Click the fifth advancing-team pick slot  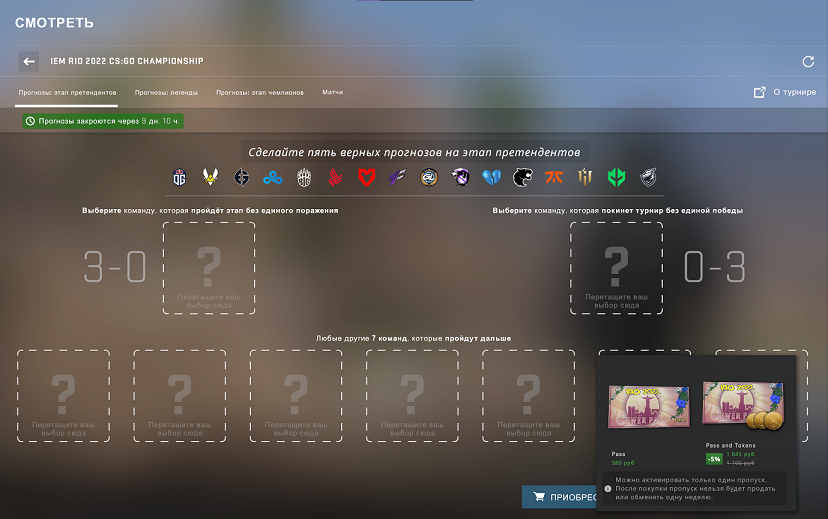[529, 396]
